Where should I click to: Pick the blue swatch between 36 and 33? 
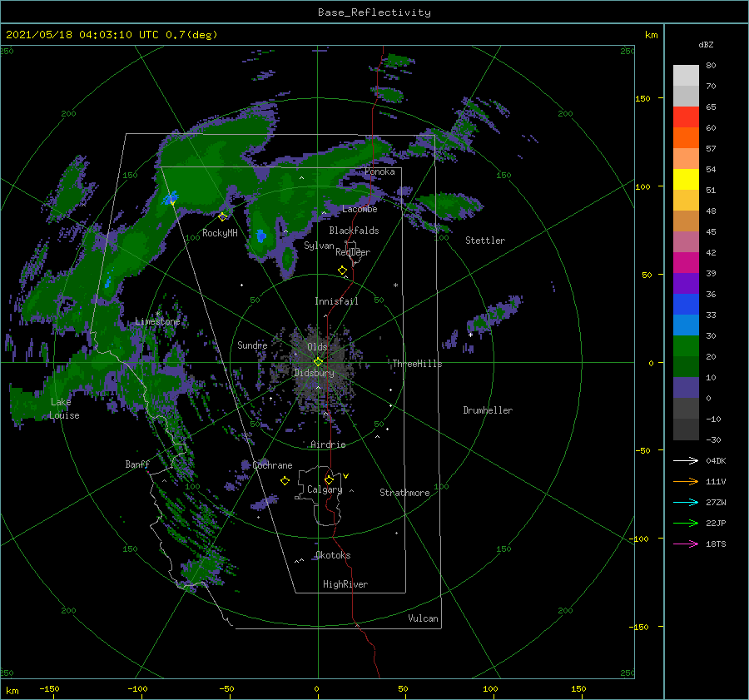[x=686, y=305]
